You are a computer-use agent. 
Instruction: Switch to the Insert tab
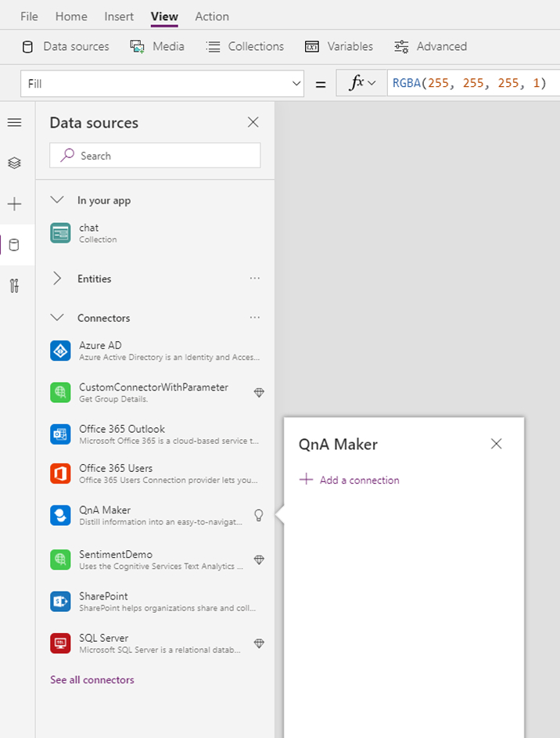pos(119,16)
